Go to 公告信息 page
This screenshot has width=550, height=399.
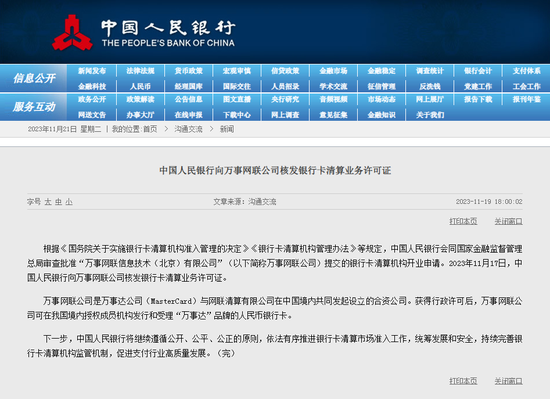pyautogui.click(x=189, y=99)
